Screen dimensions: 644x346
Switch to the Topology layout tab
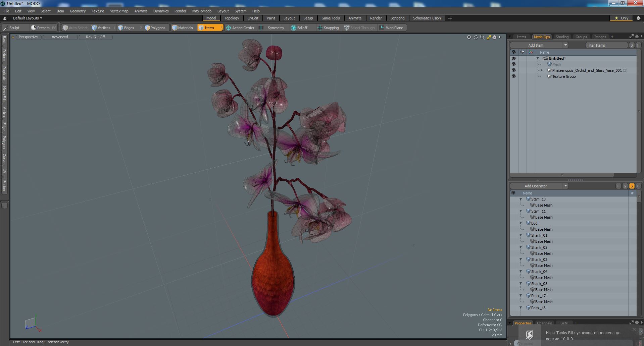coord(232,18)
